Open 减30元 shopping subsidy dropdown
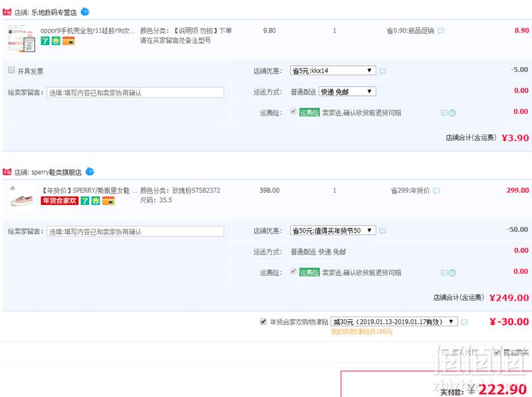 tap(394, 321)
